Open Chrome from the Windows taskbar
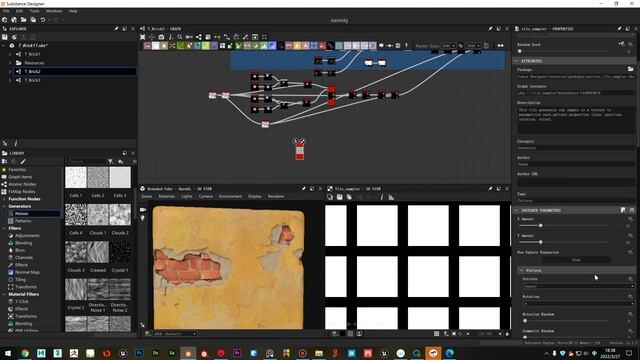The image size is (640, 360). pyautogui.click(x=25, y=353)
